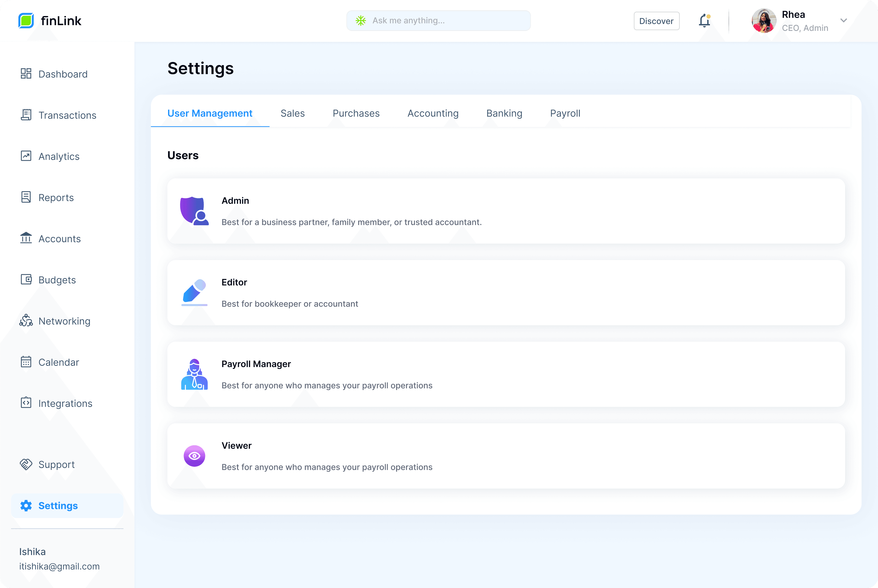This screenshot has width=878, height=588.
Task: Click Rhea's profile avatar photo
Action: [x=764, y=21]
